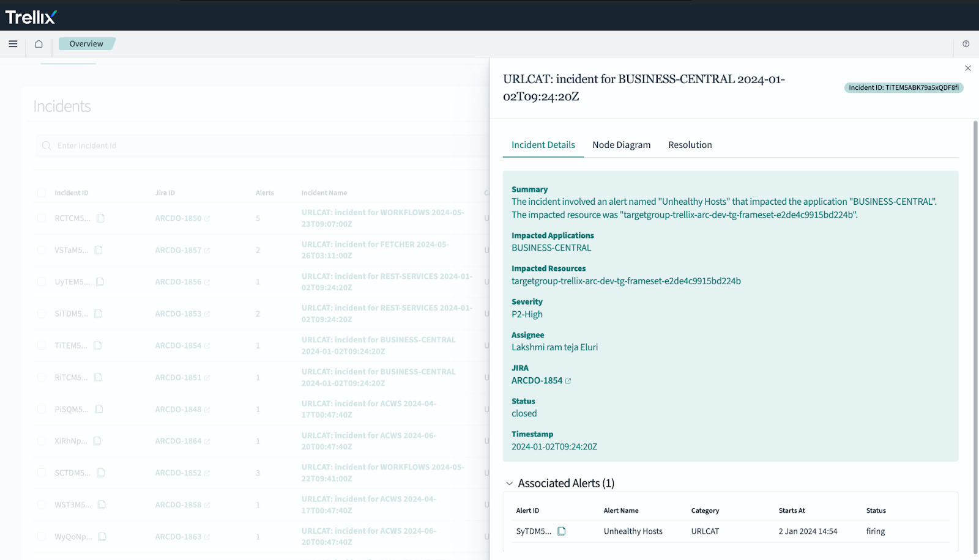The image size is (979, 560).
Task: Collapse the Associated Alerts section
Action: point(509,484)
